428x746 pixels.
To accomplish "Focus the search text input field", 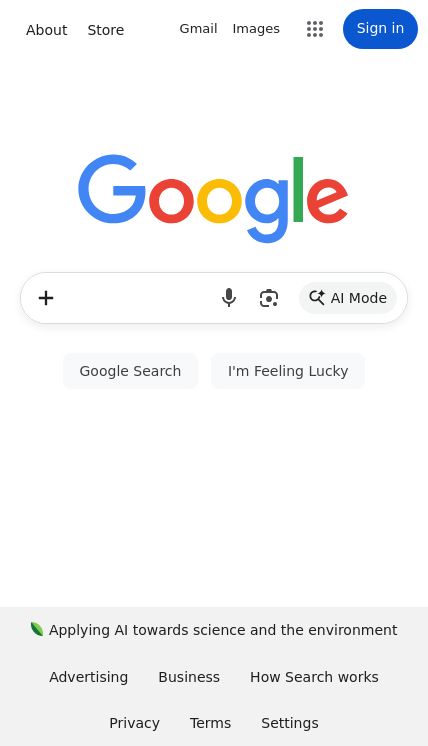I will point(138,298).
